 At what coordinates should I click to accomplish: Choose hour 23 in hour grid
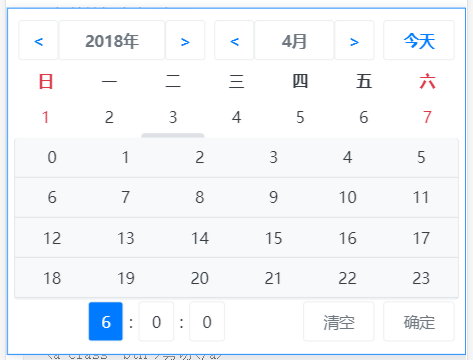421,278
